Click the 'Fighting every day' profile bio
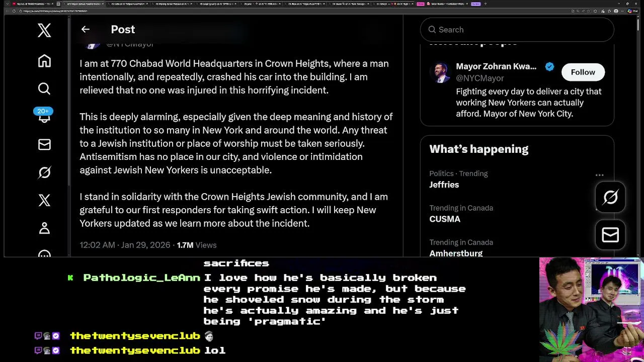Image resolution: width=644 pixels, height=362 pixels. [x=529, y=103]
